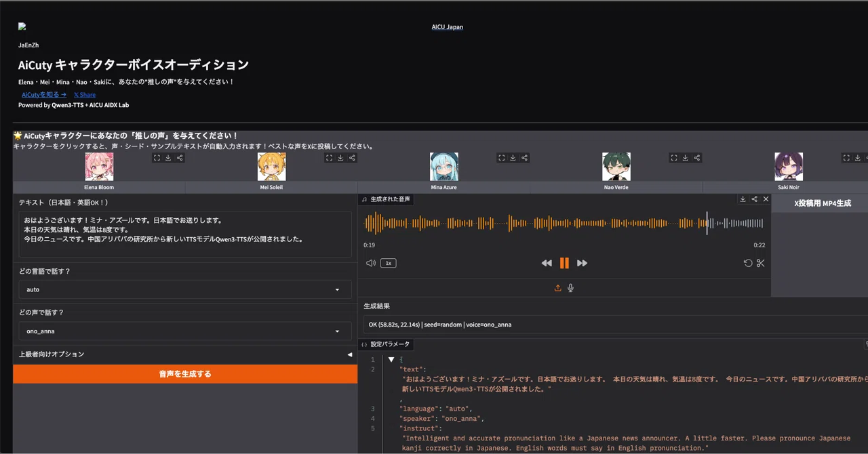Expand the 上級者向けオプション advanced options
Screen dimensions: 868x454
point(185,354)
